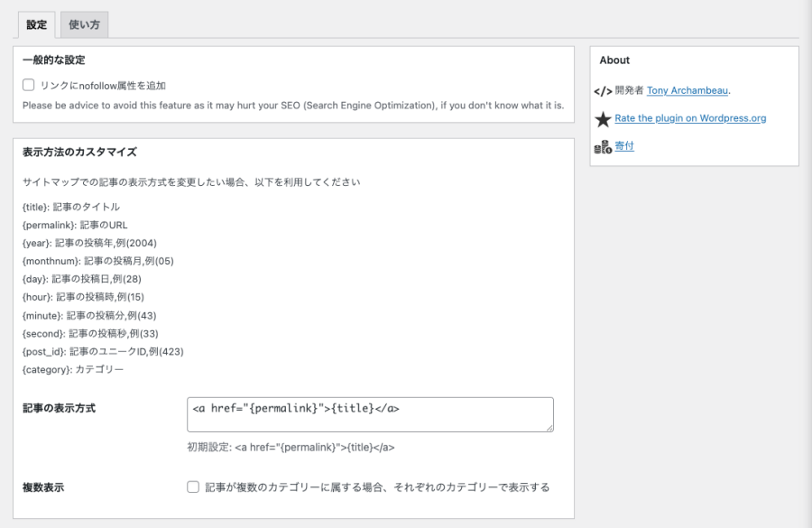Open the 使い方 tab
Image resolution: width=812 pixels, height=528 pixels.
click(85, 24)
